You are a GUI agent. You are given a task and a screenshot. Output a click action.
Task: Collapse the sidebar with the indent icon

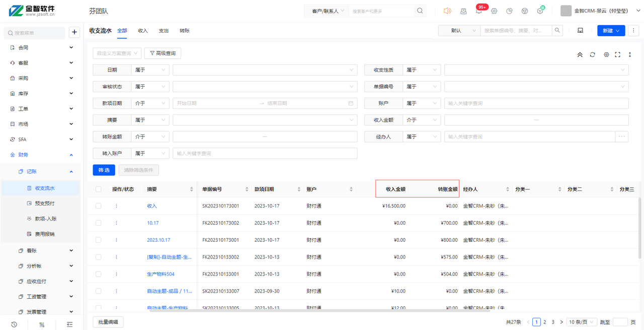pyautogui.click(x=69, y=324)
